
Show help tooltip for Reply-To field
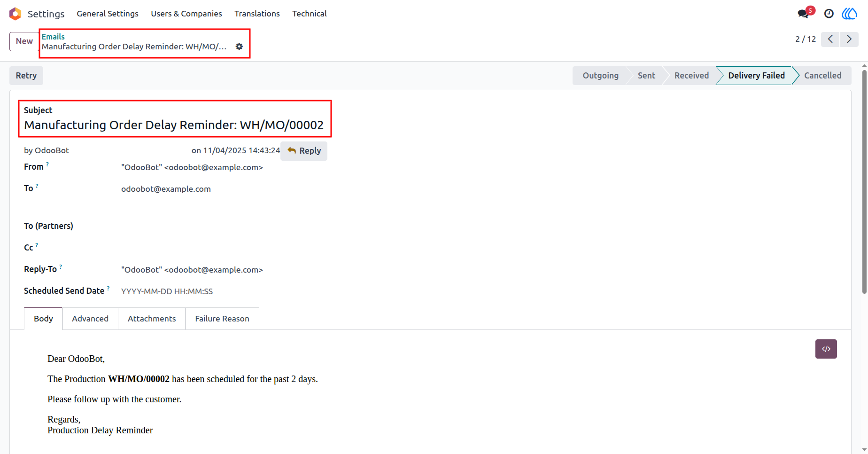(x=61, y=267)
